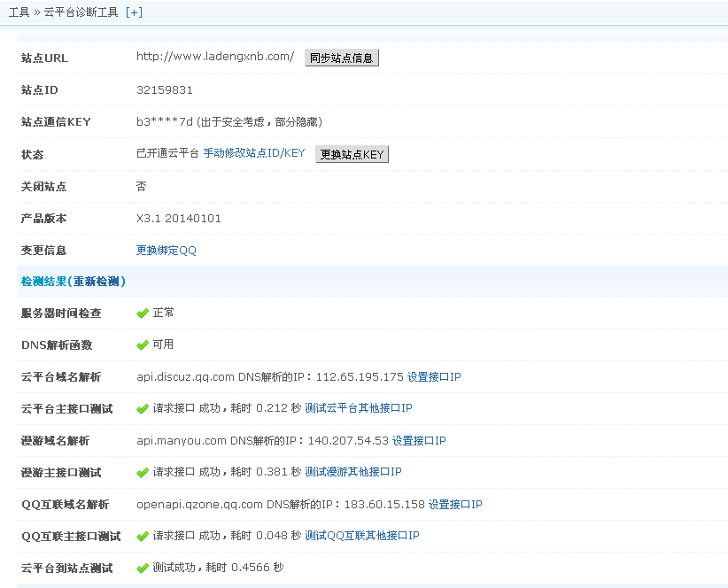Click the [+] link beside 云平台诊断工具
Image resolution: width=728 pixels, height=588 pixels.
point(134,12)
